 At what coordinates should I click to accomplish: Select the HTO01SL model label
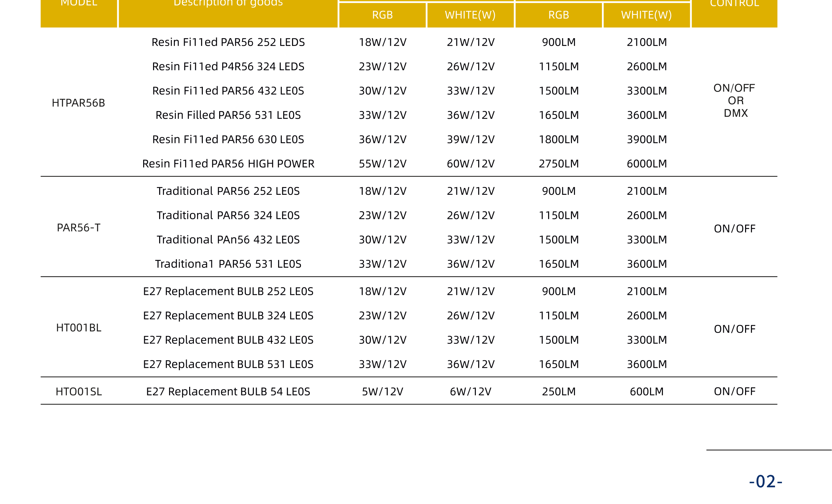(x=79, y=392)
